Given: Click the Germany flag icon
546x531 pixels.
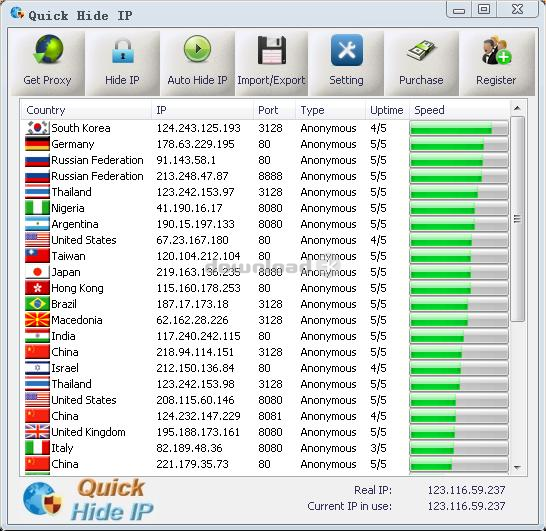Looking at the screenshot, I should click(37, 144).
